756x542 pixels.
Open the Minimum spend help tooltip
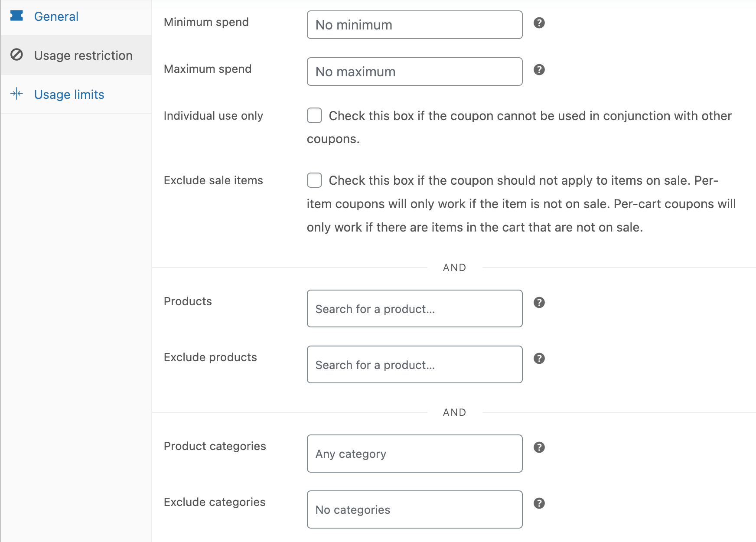(540, 23)
